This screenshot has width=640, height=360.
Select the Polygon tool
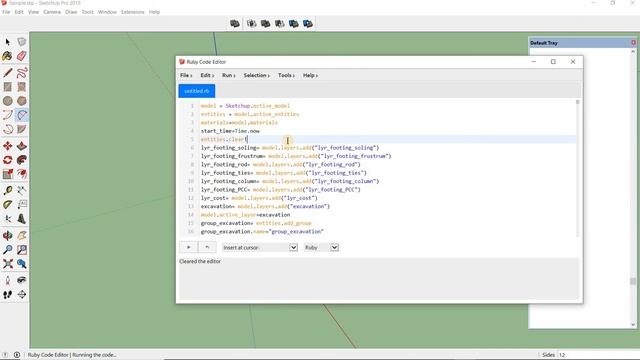click(22, 101)
